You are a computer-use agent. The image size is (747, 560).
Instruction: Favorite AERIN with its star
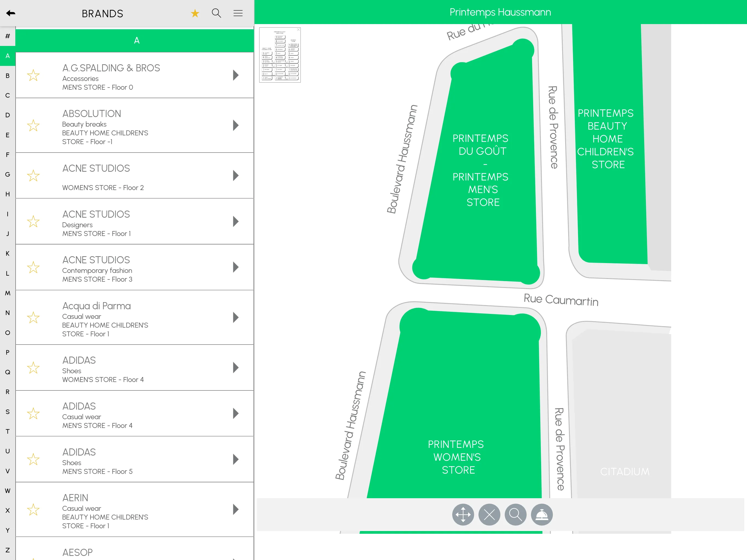point(33,509)
